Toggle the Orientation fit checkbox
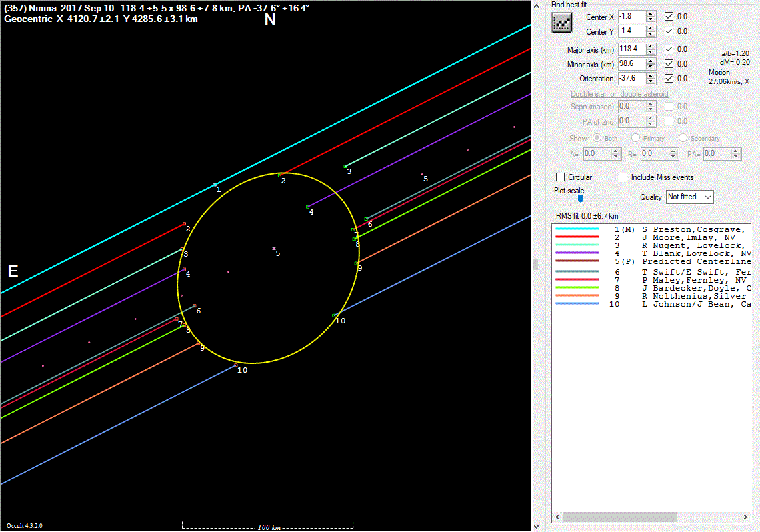 tap(669, 79)
